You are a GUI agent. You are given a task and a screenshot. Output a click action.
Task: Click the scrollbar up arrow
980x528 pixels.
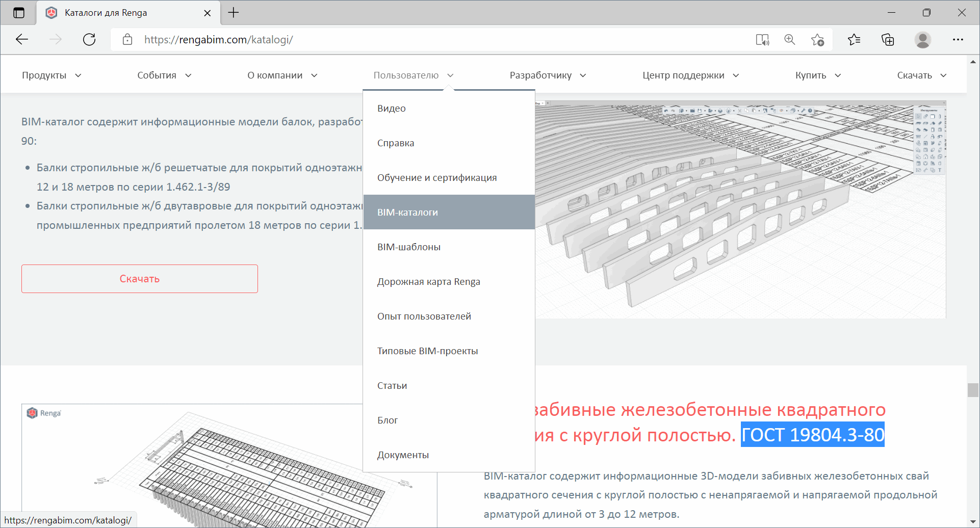click(x=973, y=61)
